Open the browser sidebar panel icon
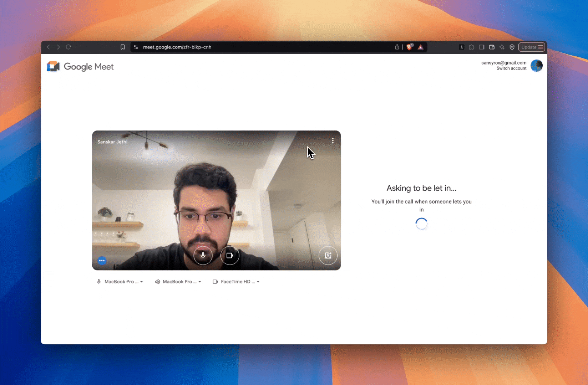The image size is (588, 385). 482,47
